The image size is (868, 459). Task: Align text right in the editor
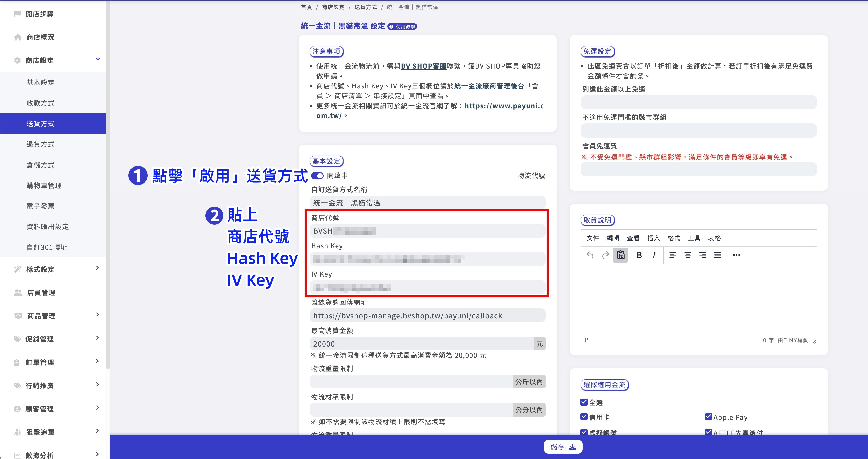point(703,255)
